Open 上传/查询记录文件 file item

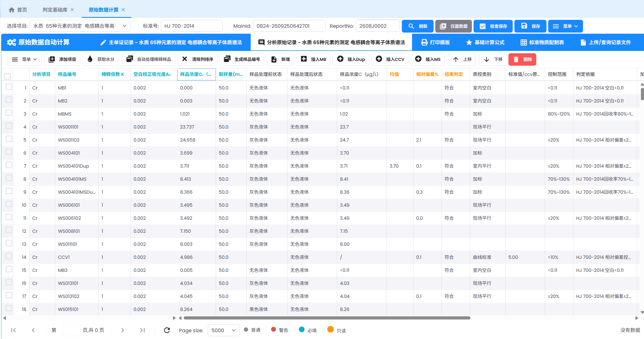[606, 42]
